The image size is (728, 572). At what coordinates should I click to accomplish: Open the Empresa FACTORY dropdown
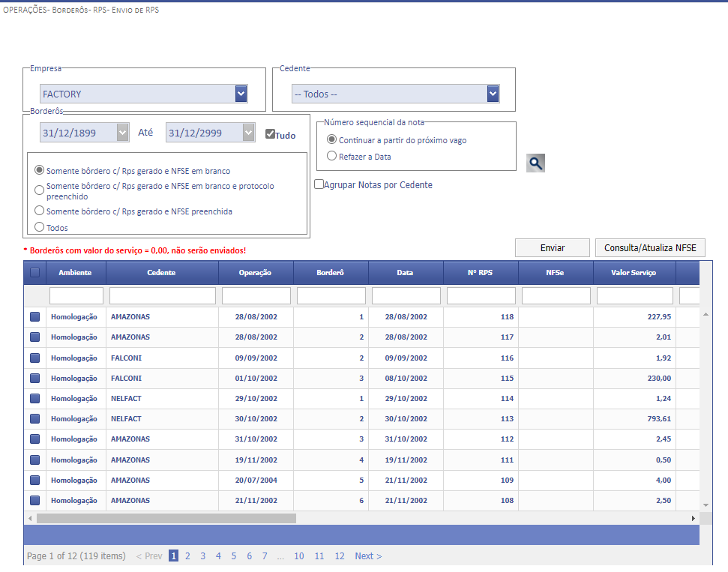tap(241, 94)
